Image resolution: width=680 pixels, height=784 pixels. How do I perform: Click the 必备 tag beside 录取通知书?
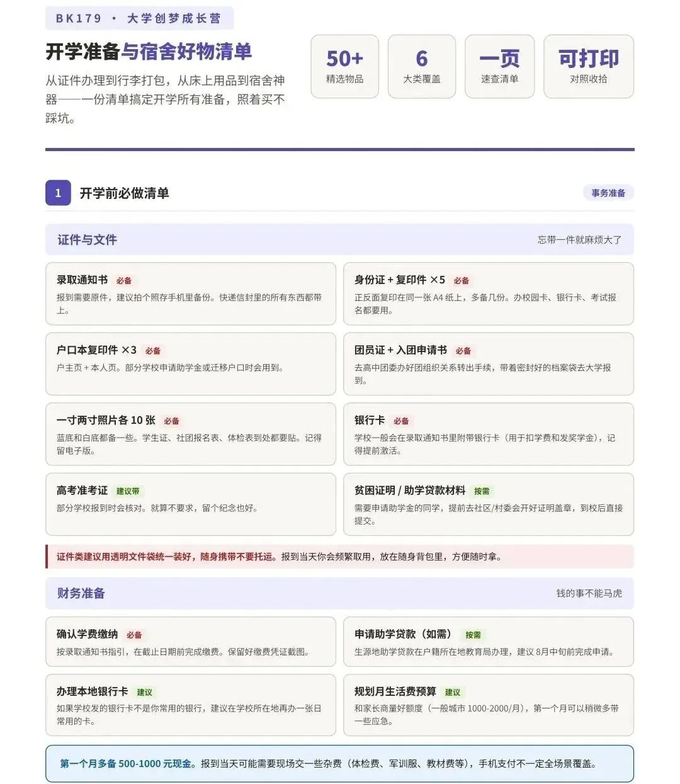[124, 281]
